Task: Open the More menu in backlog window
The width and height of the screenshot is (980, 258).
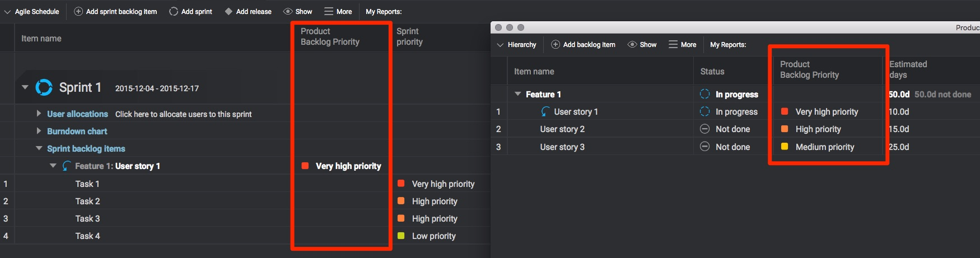Action: point(682,44)
